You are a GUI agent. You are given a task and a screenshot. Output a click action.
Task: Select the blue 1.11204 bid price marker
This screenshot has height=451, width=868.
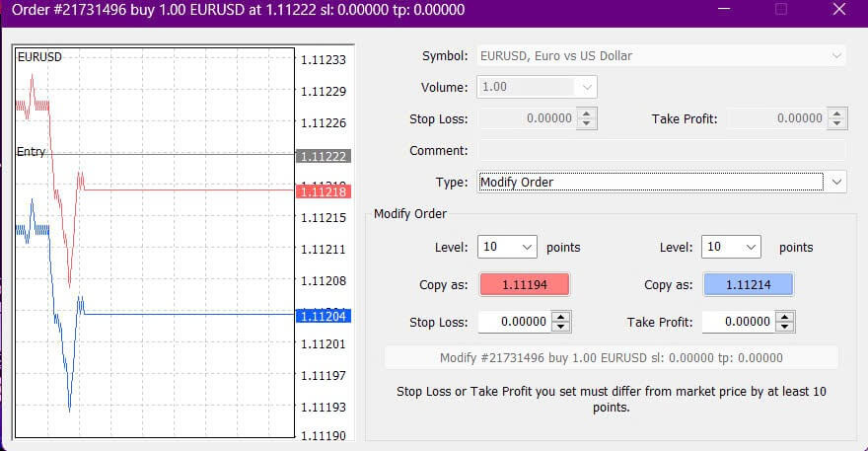[322, 316]
